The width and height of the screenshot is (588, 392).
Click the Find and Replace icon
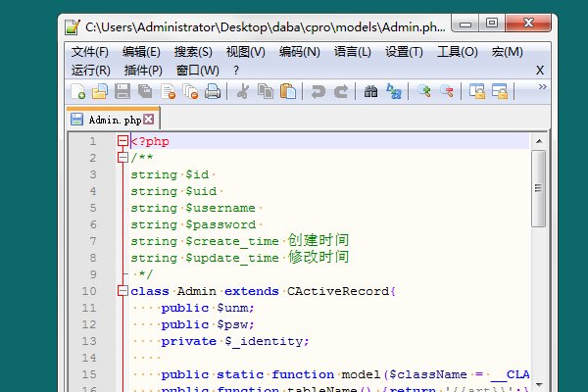(394, 91)
